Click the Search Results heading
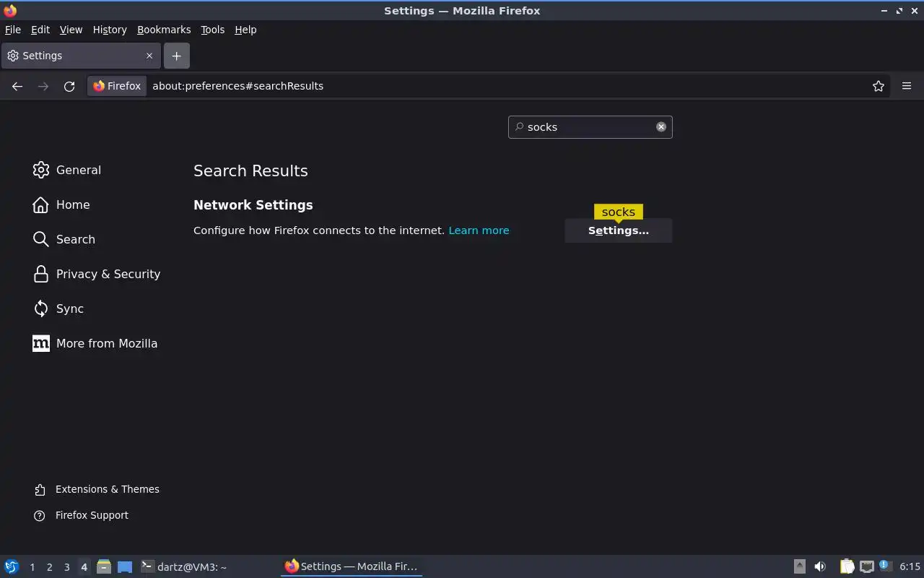Screen dimensions: 924x578 point(250,171)
